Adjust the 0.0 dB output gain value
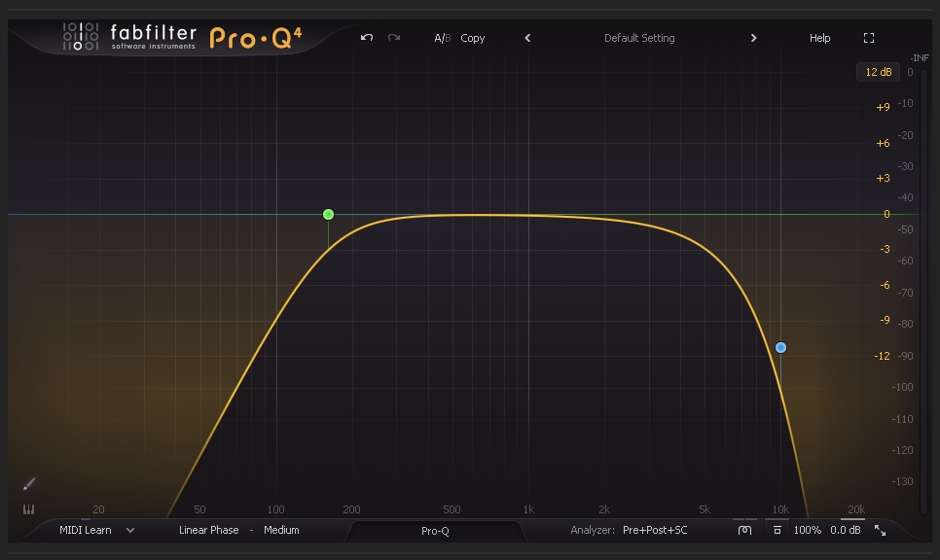 [x=846, y=530]
